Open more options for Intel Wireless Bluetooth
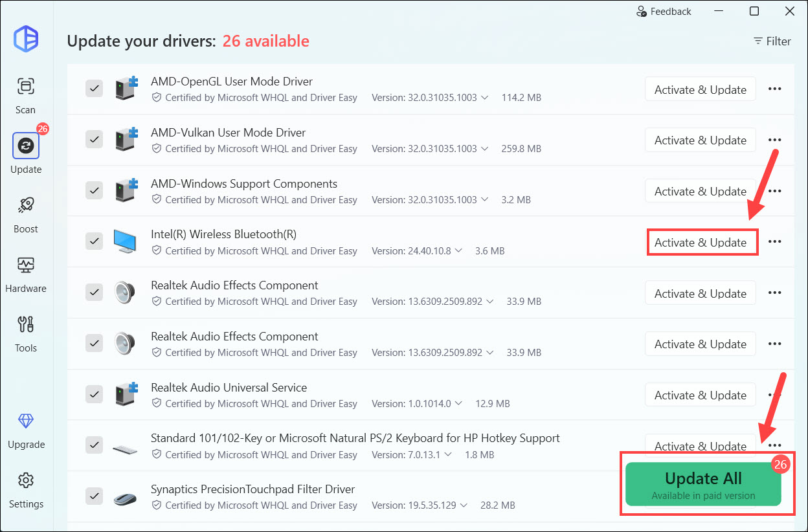Screen dimensions: 808x532 774,241
